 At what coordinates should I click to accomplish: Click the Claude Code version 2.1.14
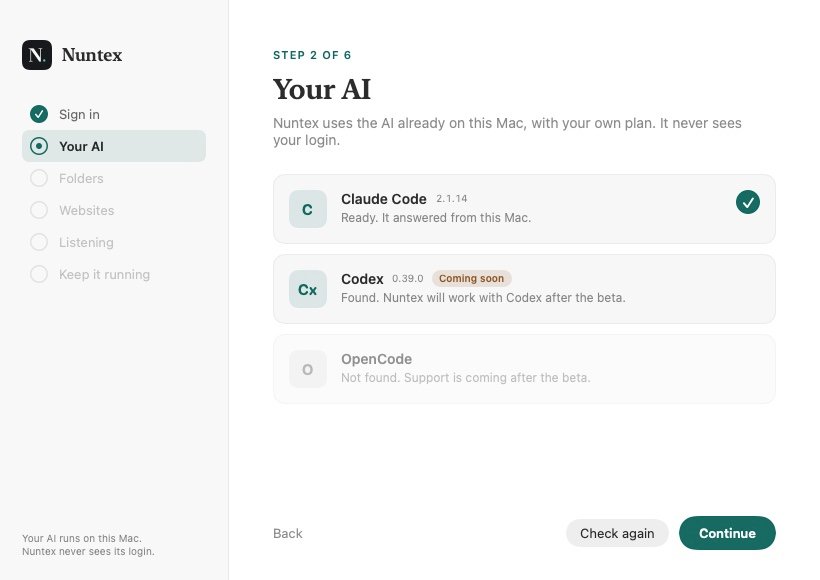[452, 199]
